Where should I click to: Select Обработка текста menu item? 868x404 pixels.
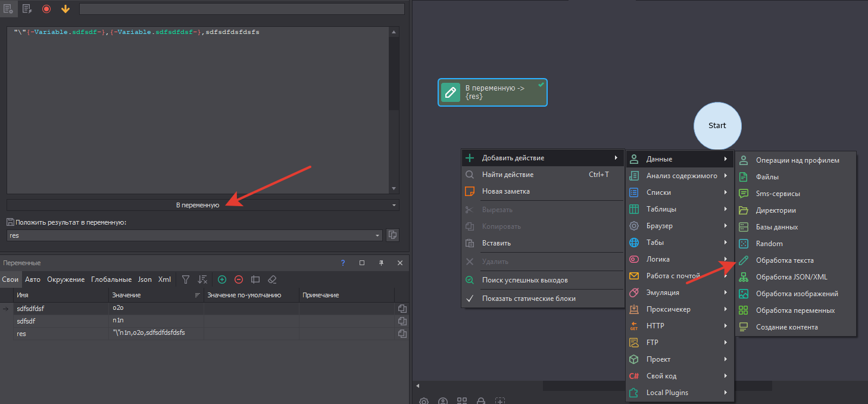point(784,260)
